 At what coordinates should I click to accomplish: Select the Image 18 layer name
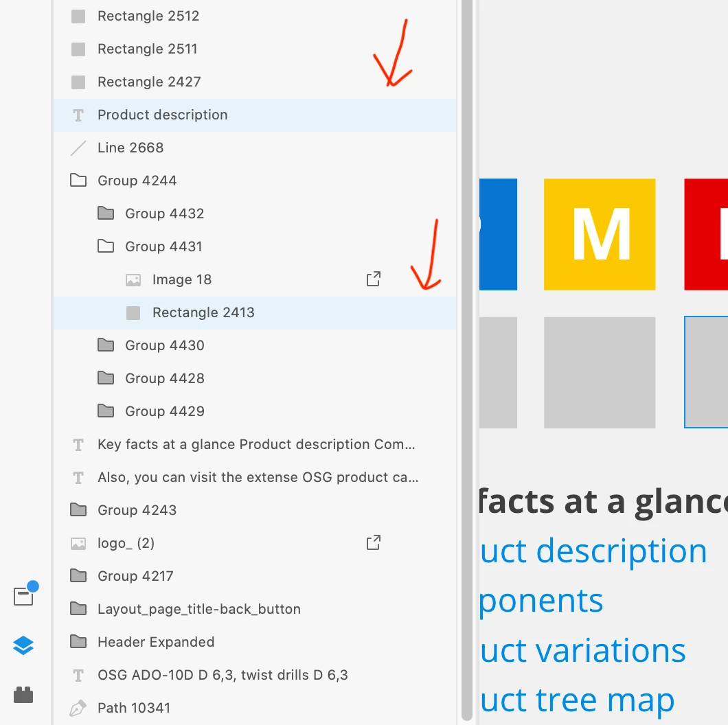[182, 279]
